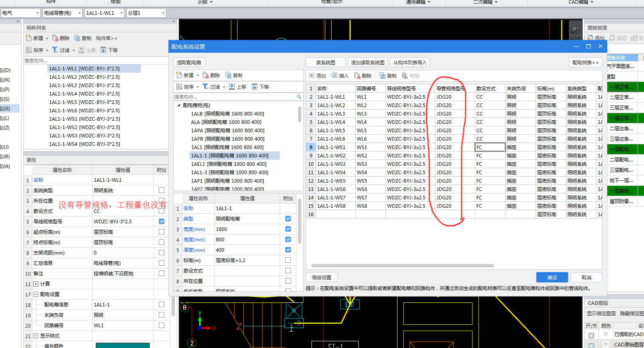
Task: Click 粘贴 icon above circuit table
Action: click(405, 76)
